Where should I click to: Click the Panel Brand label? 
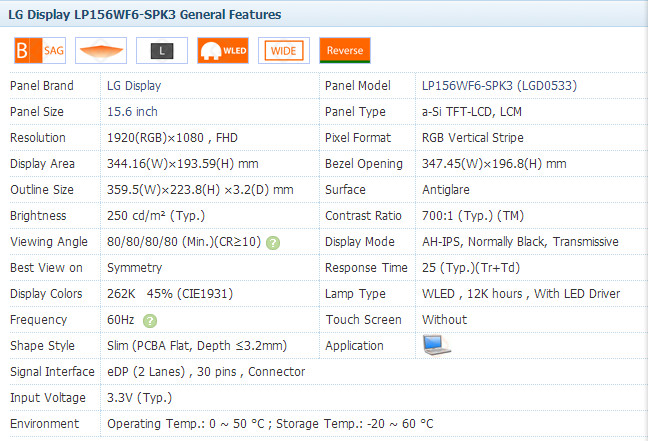pyautogui.click(x=42, y=86)
